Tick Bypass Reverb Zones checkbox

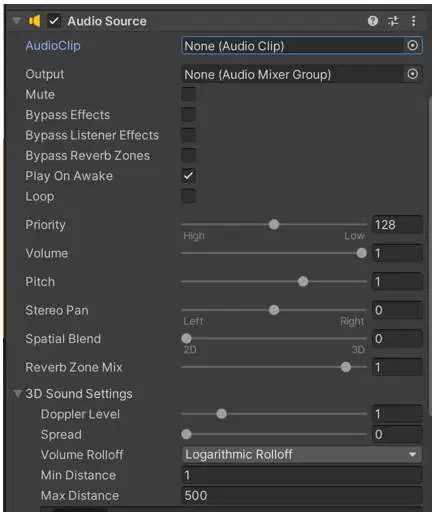pos(189,155)
